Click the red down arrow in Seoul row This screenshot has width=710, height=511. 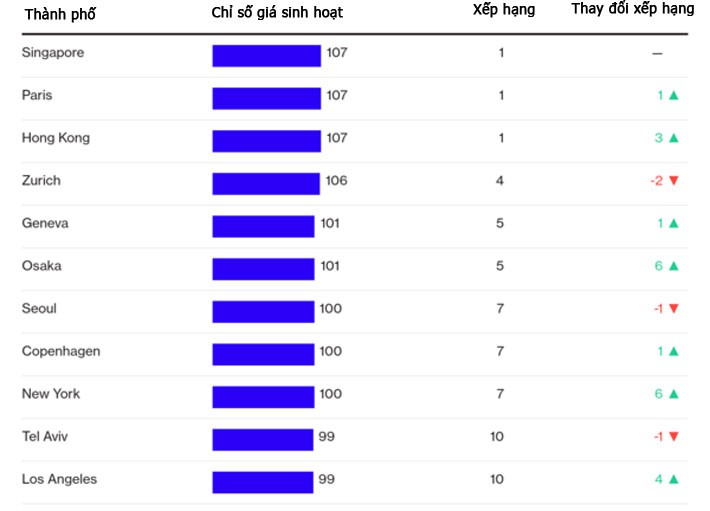click(674, 309)
